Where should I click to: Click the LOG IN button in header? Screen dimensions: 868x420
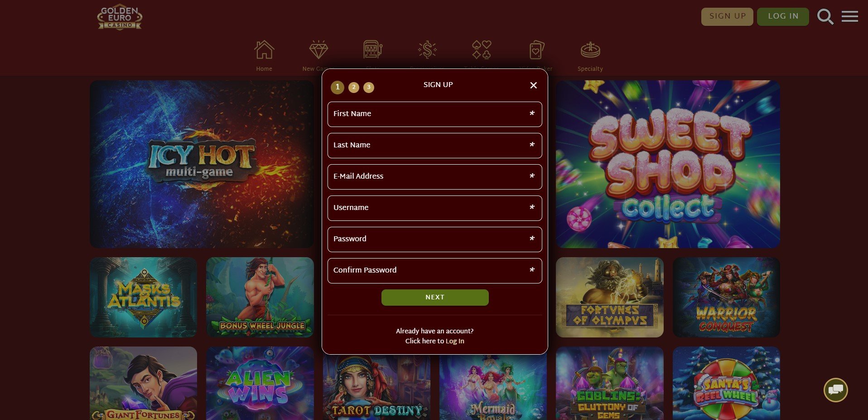point(783,16)
